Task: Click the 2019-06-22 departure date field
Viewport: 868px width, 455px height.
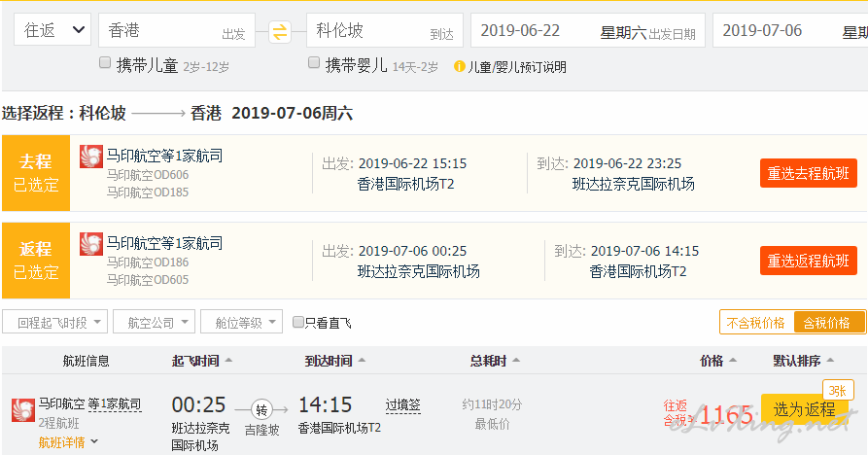Action: pyautogui.click(x=588, y=30)
